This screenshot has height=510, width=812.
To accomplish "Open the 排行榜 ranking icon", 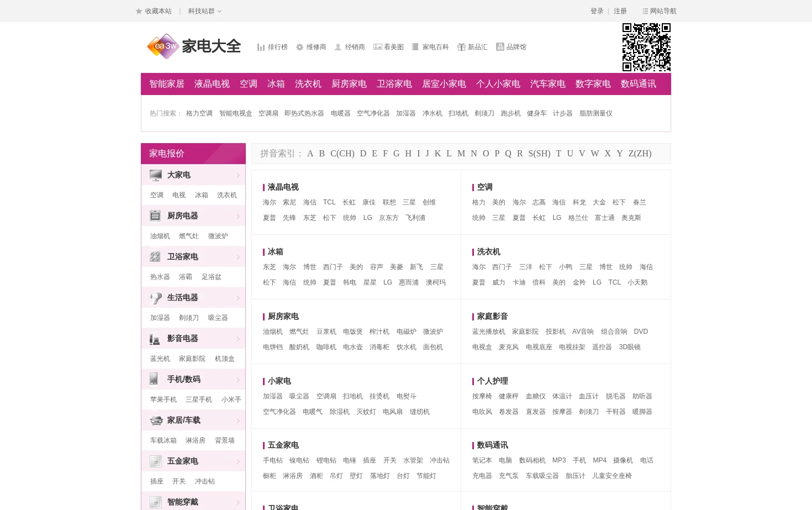I will coord(261,47).
